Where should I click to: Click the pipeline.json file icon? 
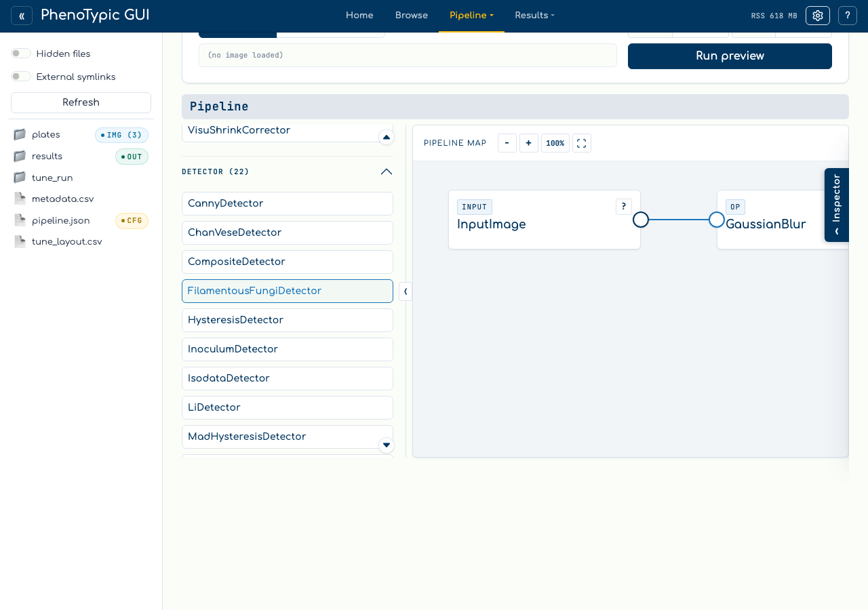20,220
